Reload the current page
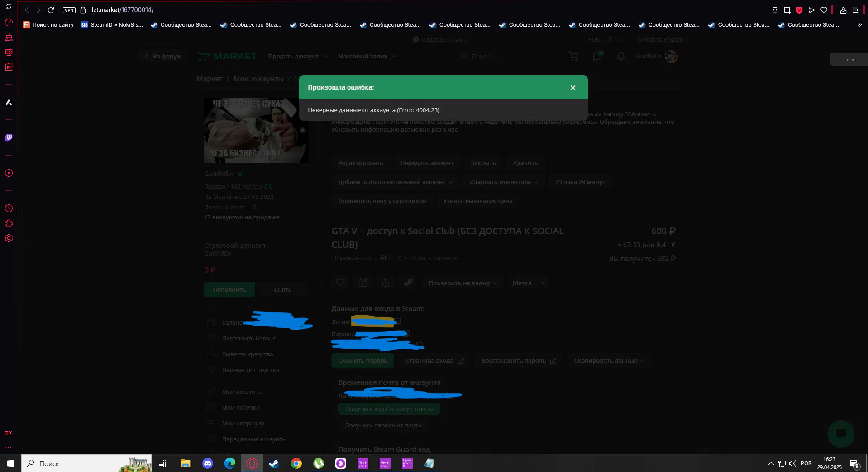Viewport: 868px width, 472px height. click(x=51, y=10)
